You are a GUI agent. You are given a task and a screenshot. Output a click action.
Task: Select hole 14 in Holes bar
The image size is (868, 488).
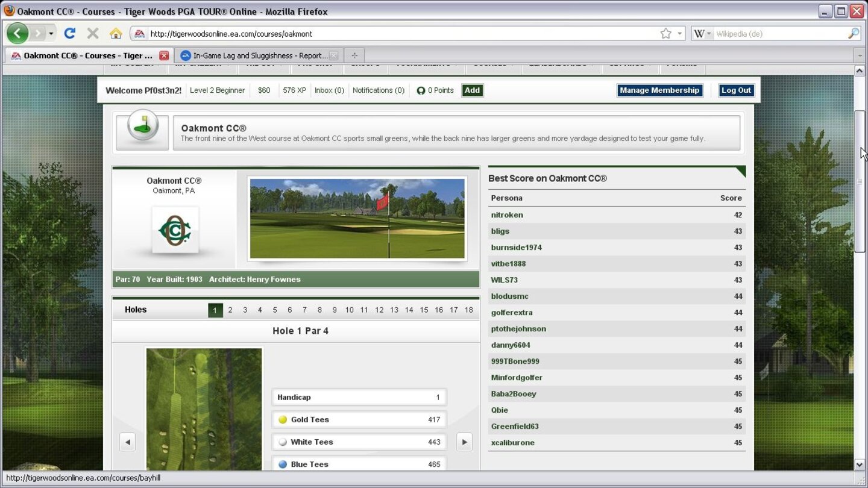(x=409, y=310)
